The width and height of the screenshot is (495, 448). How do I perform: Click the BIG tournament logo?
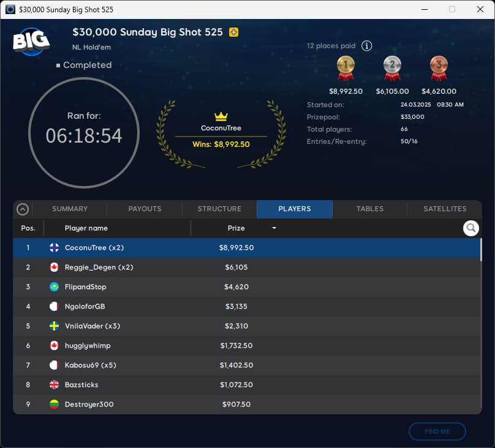click(x=31, y=41)
